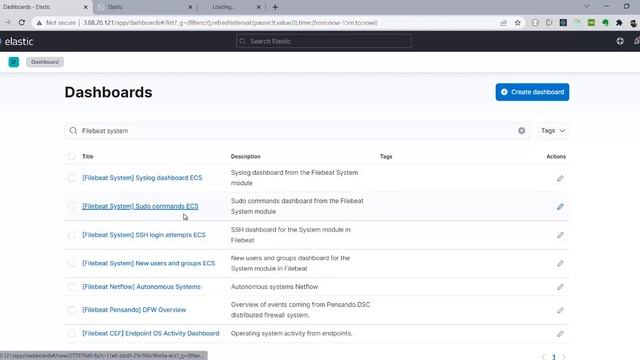
Task: Open a new browser tab
Action: click(x=275, y=7)
